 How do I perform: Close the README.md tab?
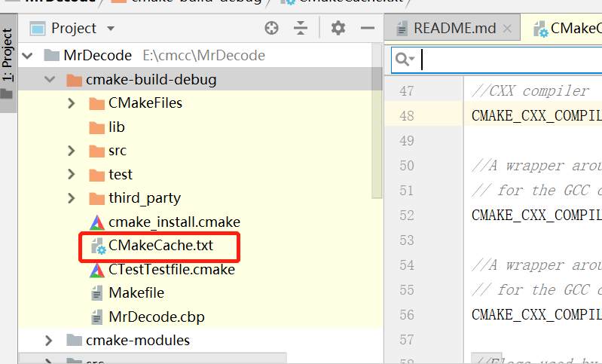(507, 29)
